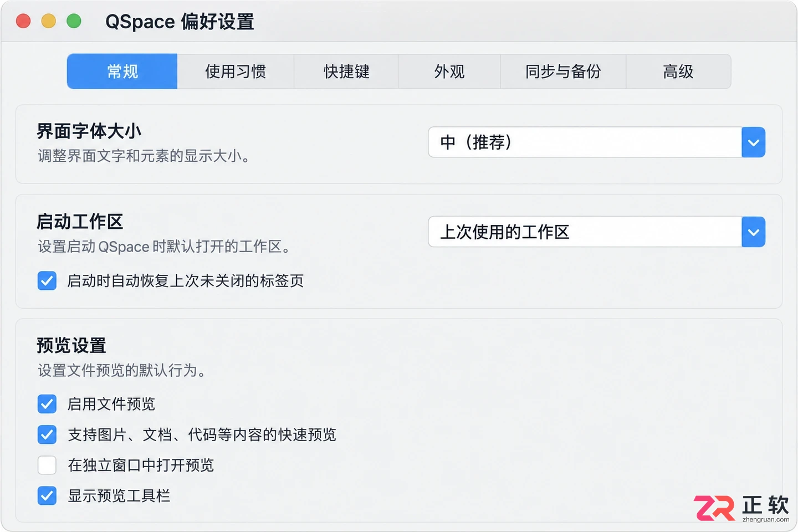This screenshot has height=532, width=798.
Task: Click the 界面字体大小 heading
Action: coord(89,131)
